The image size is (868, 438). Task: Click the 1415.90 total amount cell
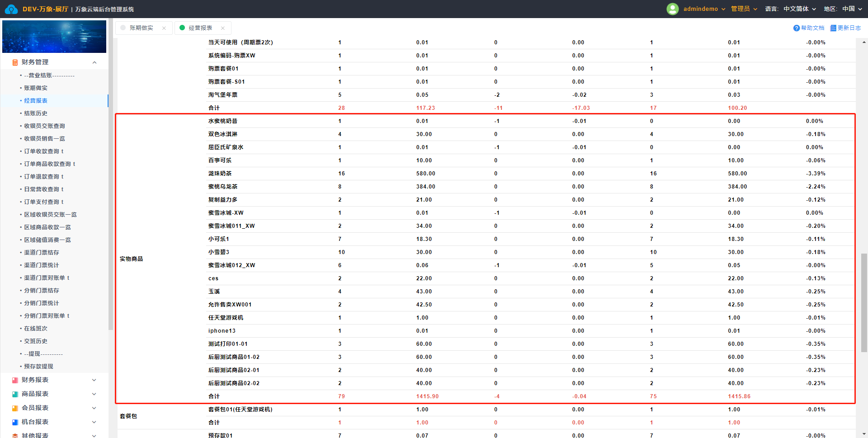(427, 396)
